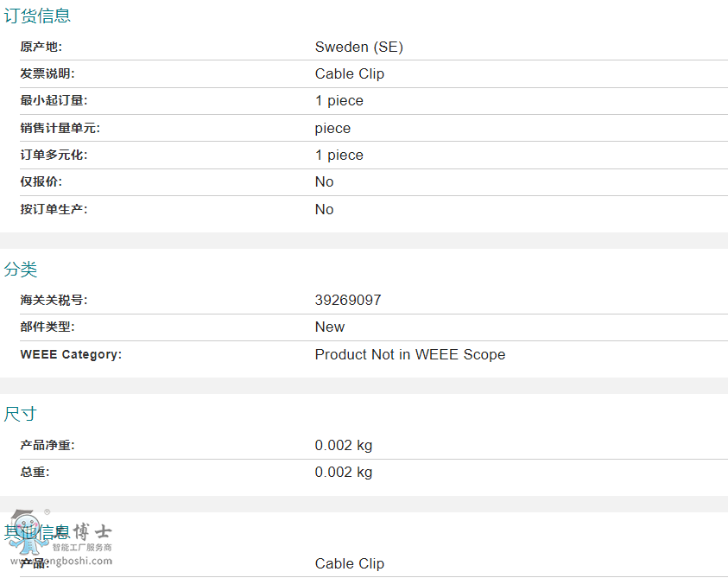Click the 产品净重 0.002 kg value

(x=344, y=445)
